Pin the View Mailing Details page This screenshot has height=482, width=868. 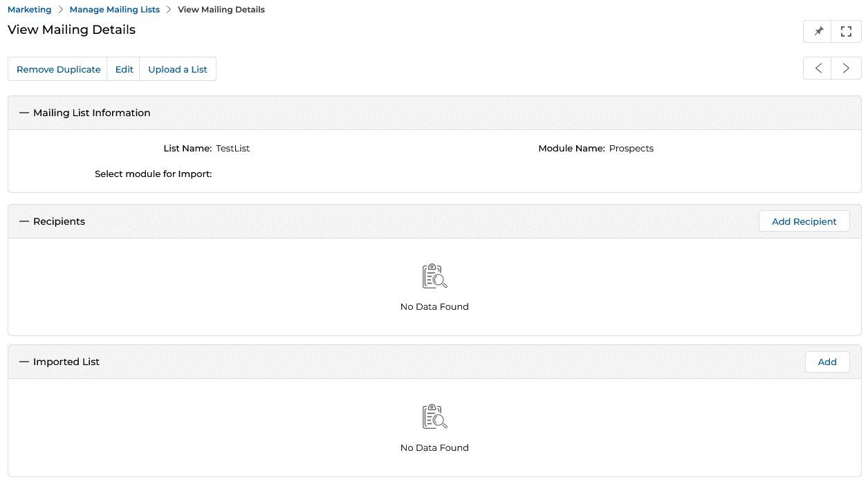pos(818,31)
